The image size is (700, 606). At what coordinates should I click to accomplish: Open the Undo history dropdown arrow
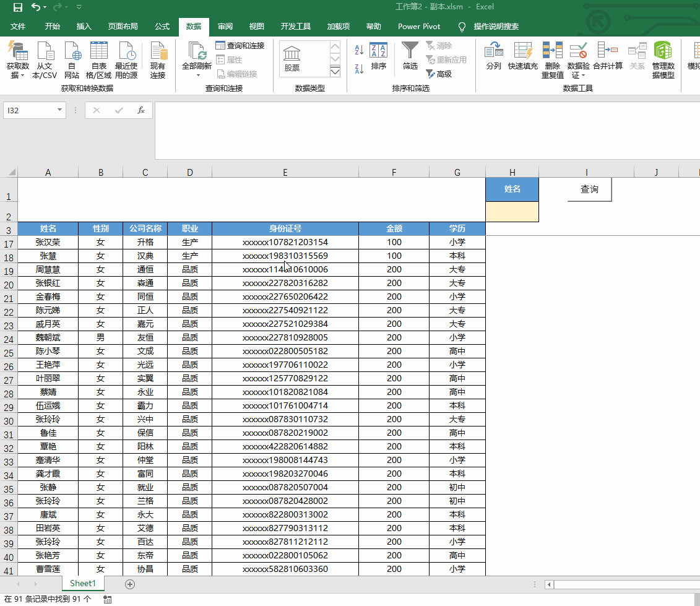45,7
